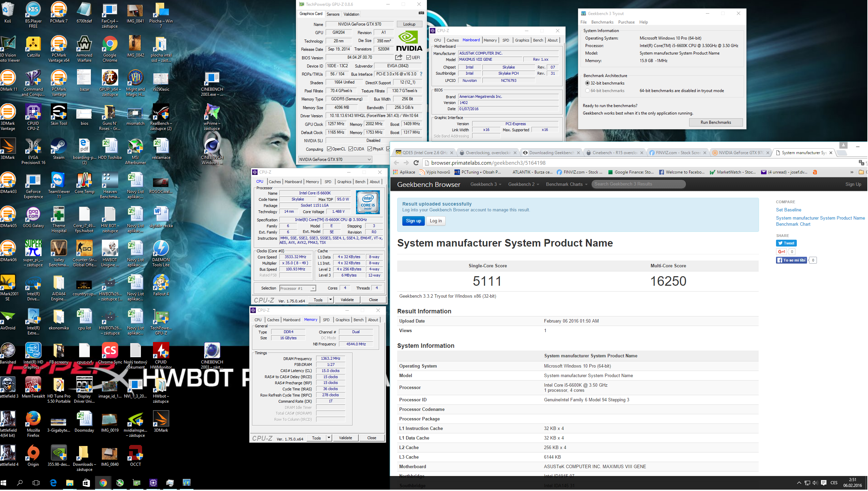
Task: Open Windows Start menu
Action: 4,483
